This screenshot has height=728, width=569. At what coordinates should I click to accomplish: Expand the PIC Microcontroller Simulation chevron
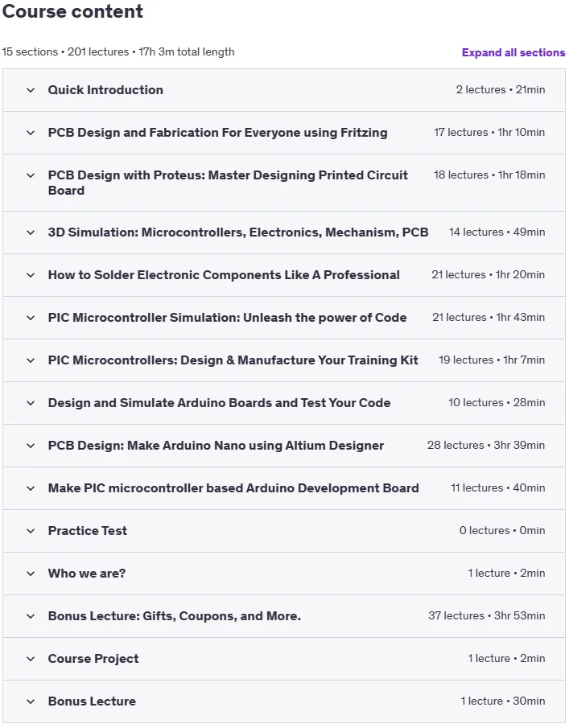[x=31, y=318]
